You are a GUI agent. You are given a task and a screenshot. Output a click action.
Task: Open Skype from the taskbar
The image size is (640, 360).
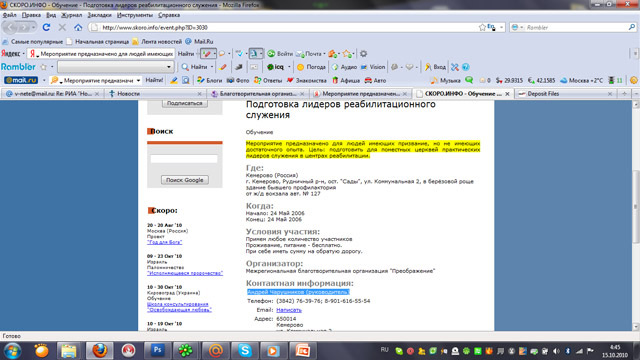click(244, 350)
